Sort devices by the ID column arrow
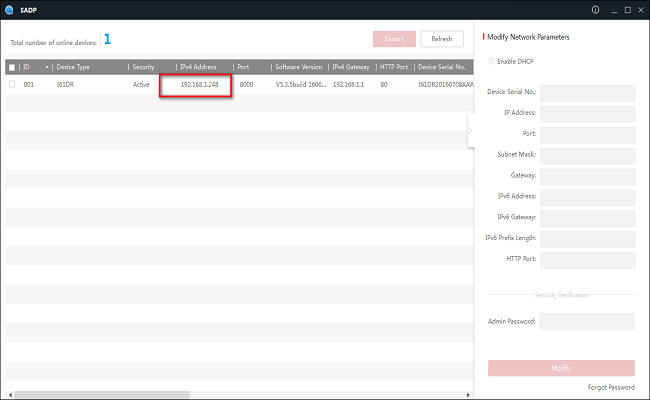Screen dimensions: 650x400 (x=47, y=67)
